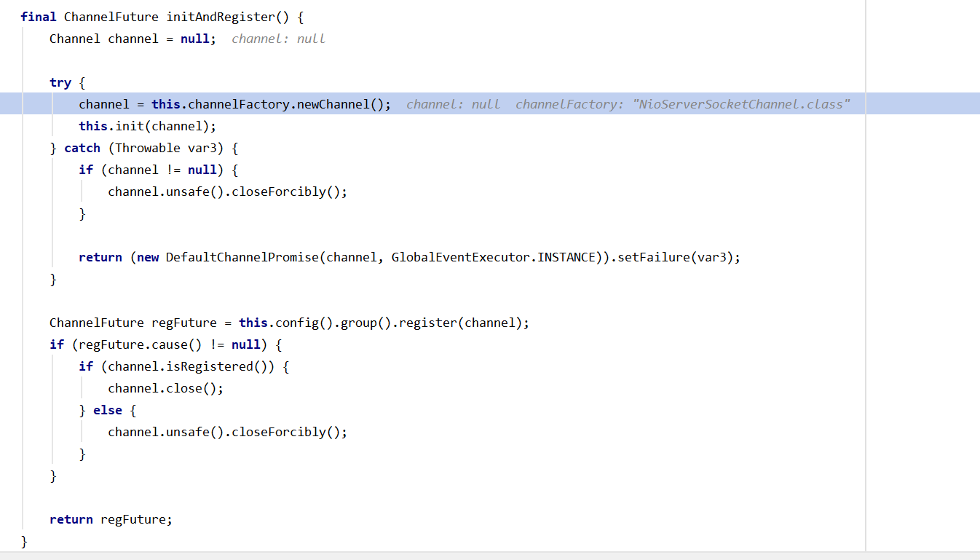Viewport: 980px width, 560px height.
Task: Click the 'try' keyword
Action: [x=60, y=82]
